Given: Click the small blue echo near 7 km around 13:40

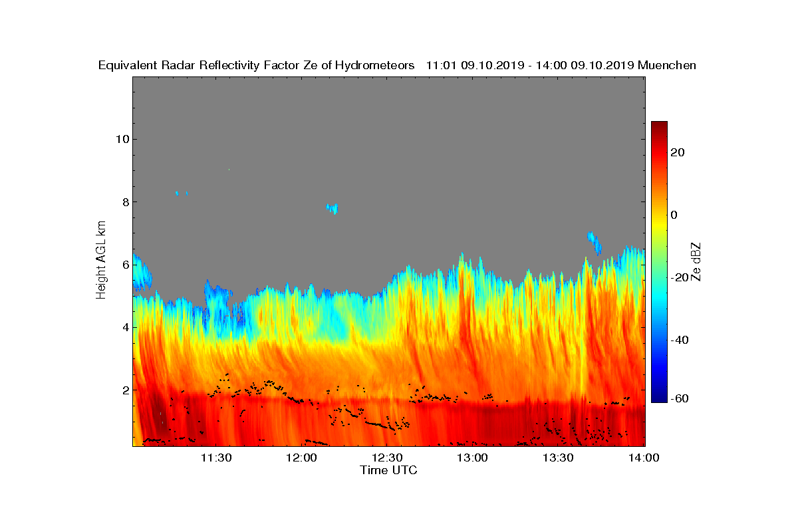Looking at the screenshot, I should pos(595,243).
